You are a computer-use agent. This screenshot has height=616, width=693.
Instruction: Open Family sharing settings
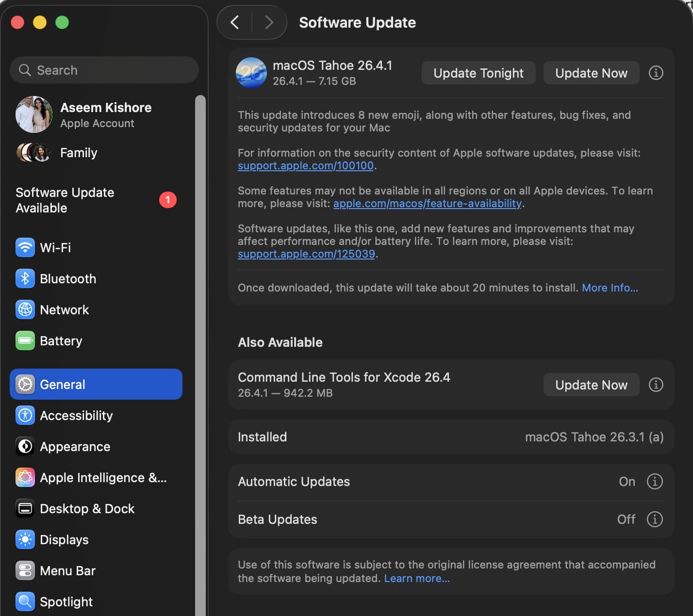pos(96,152)
